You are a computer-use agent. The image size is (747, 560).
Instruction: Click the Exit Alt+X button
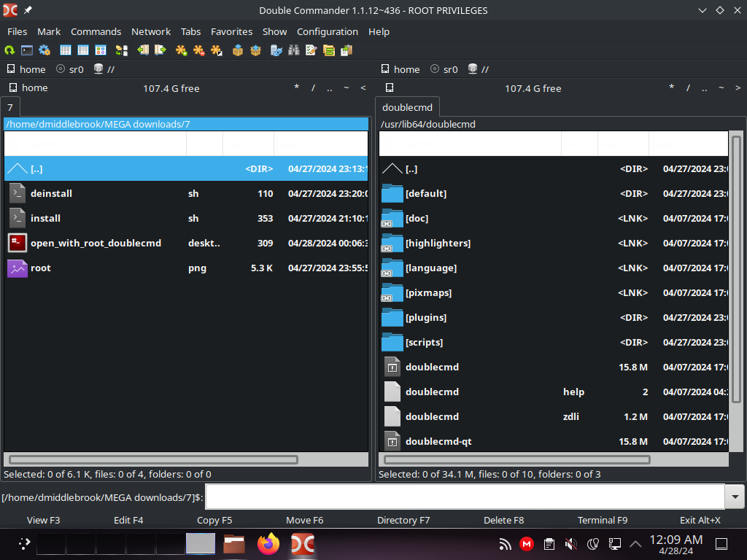point(700,520)
